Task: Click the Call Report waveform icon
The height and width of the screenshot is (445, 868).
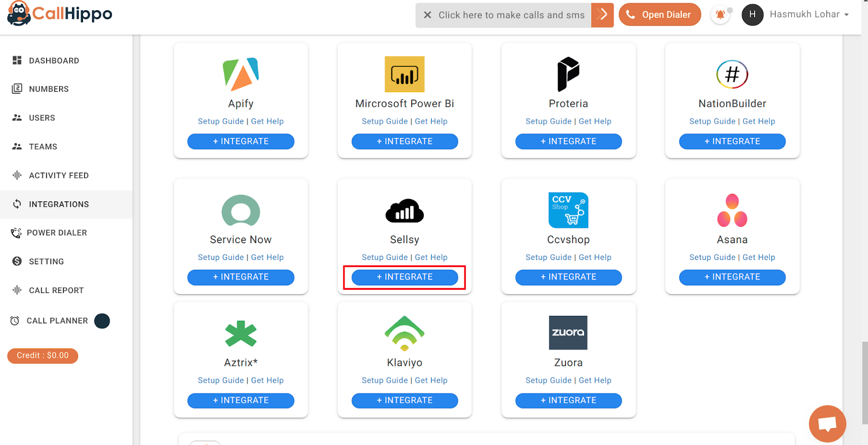Action: click(x=17, y=290)
